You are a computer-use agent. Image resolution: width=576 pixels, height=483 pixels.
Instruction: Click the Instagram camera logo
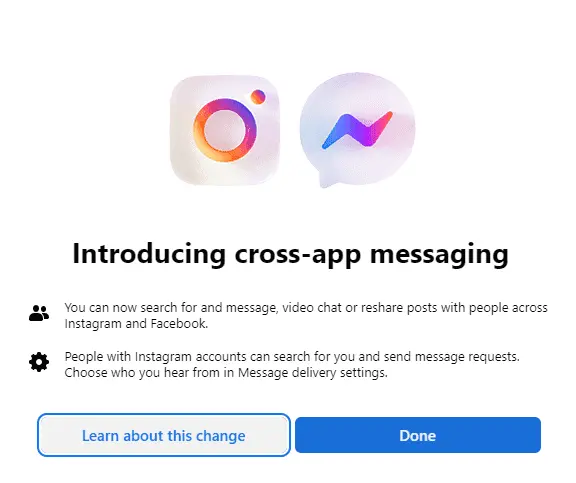point(225,130)
